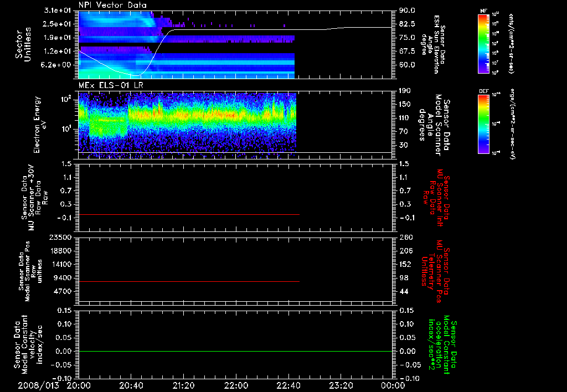Click the 152 telemetry tick label
This screenshot has height=392, width=567.
406,264
